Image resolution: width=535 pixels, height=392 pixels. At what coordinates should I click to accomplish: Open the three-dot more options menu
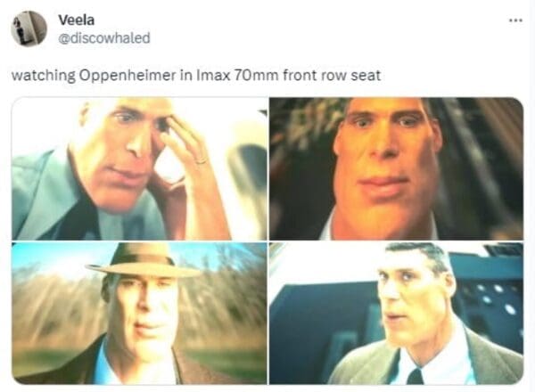[515, 20]
